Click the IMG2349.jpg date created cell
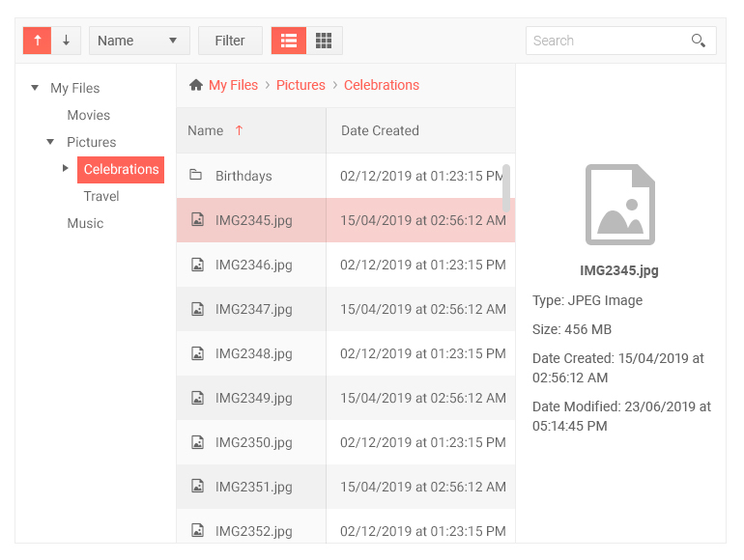Image resolution: width=744 pixels, height=560 pixels. (421, 398)
